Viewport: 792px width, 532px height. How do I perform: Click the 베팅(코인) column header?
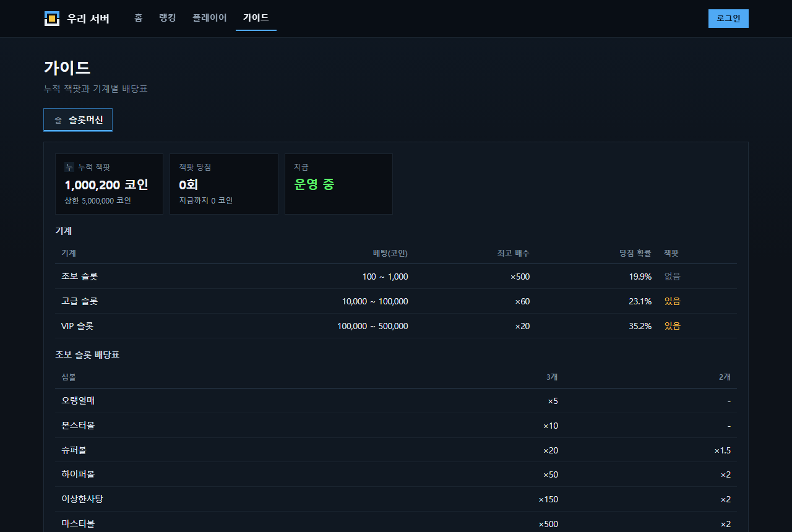390,253
